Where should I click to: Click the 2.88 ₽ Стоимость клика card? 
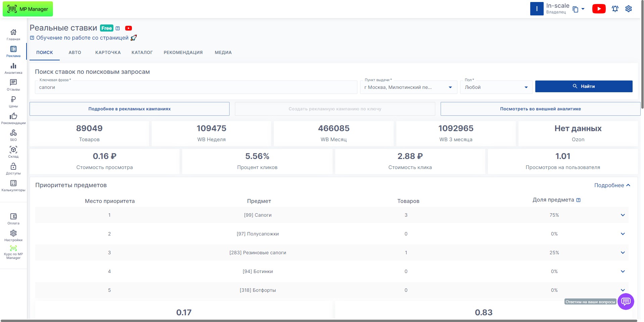pyautogui.click(x=410, y=161)
